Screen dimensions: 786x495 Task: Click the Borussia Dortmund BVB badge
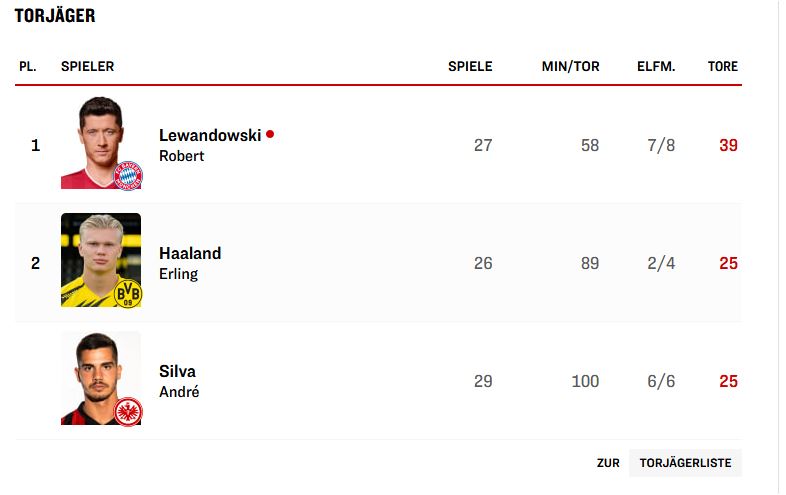click(x=129, y=293)
